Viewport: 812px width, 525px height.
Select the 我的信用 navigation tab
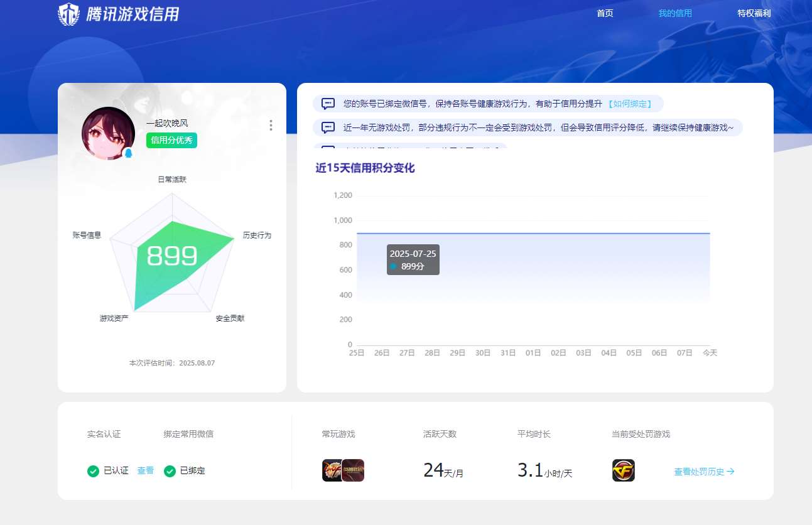675,13
